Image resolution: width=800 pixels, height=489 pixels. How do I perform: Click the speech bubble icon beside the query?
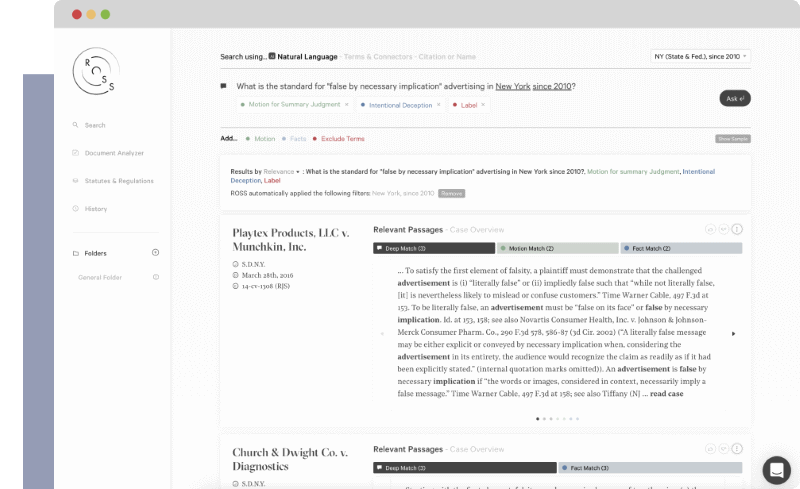tap(223, 86)
